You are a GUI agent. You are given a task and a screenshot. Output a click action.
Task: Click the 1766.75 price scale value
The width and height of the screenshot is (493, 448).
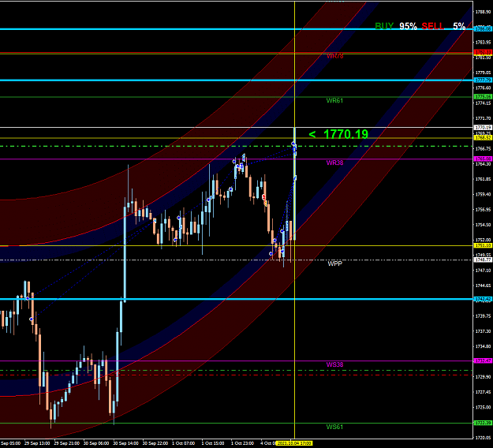coord(483,149)
